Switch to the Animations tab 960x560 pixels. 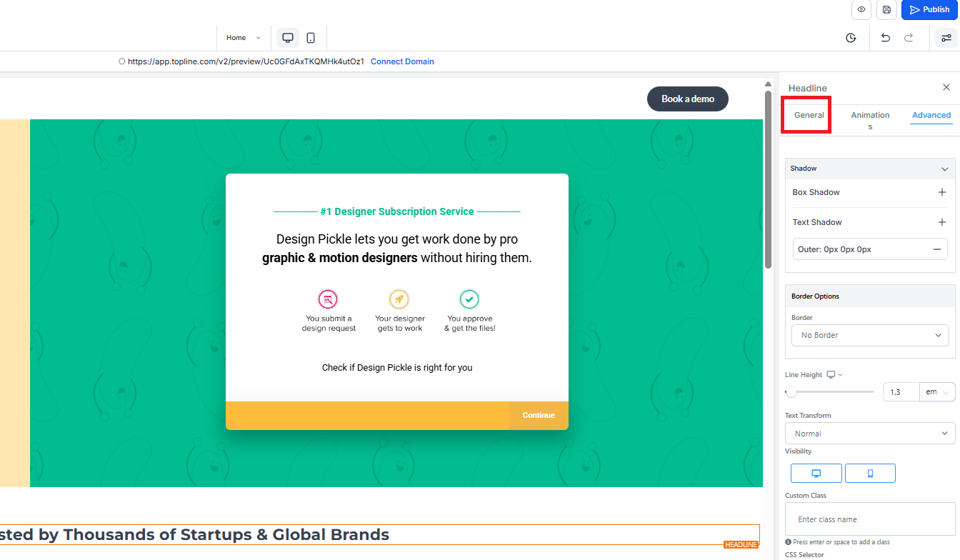click(x=870, y=120)
